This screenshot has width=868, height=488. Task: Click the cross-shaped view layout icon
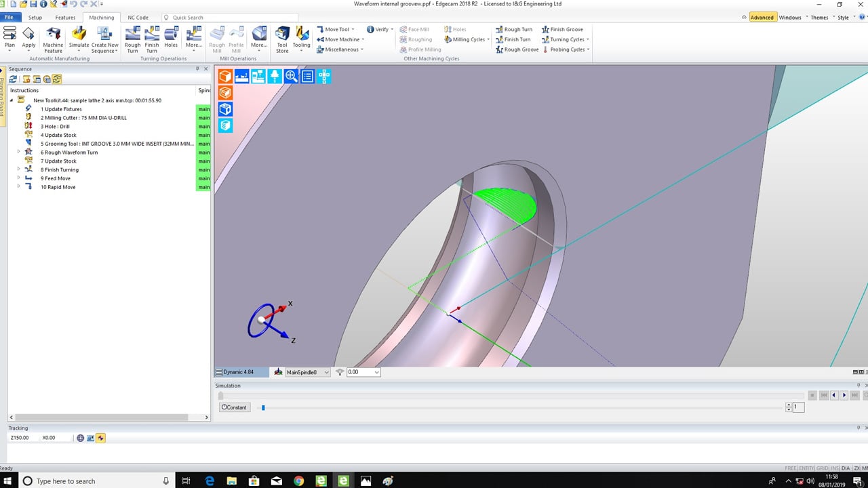(324, 77)
